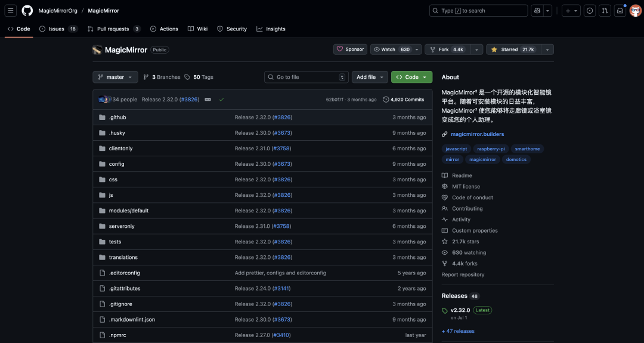Screen dimensions: 644x343
Task: Open the plus create-new dropdown
Action: click(571, 11)
